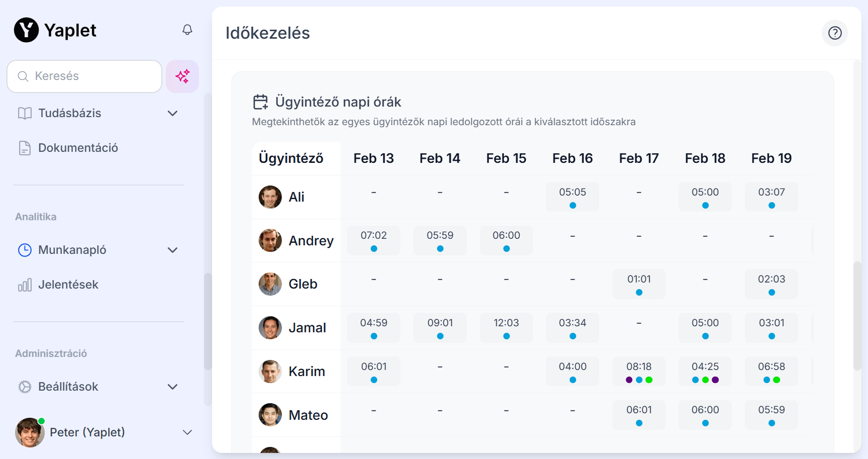Click the notification bell icon
This screenshot has height=459, width=868.
[x=187, y=30]
